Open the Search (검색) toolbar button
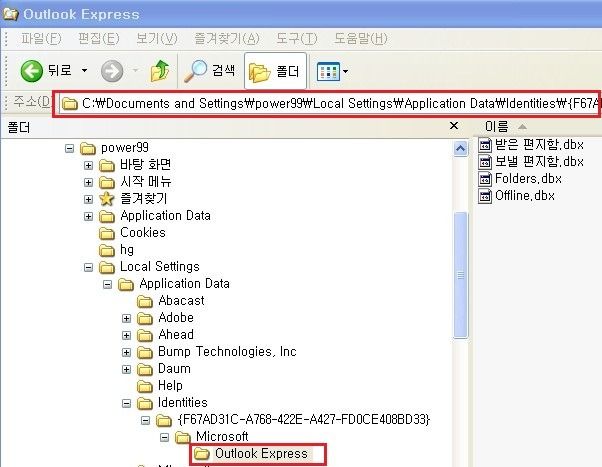Screen dimensions: 602x467 click(210, 71)
